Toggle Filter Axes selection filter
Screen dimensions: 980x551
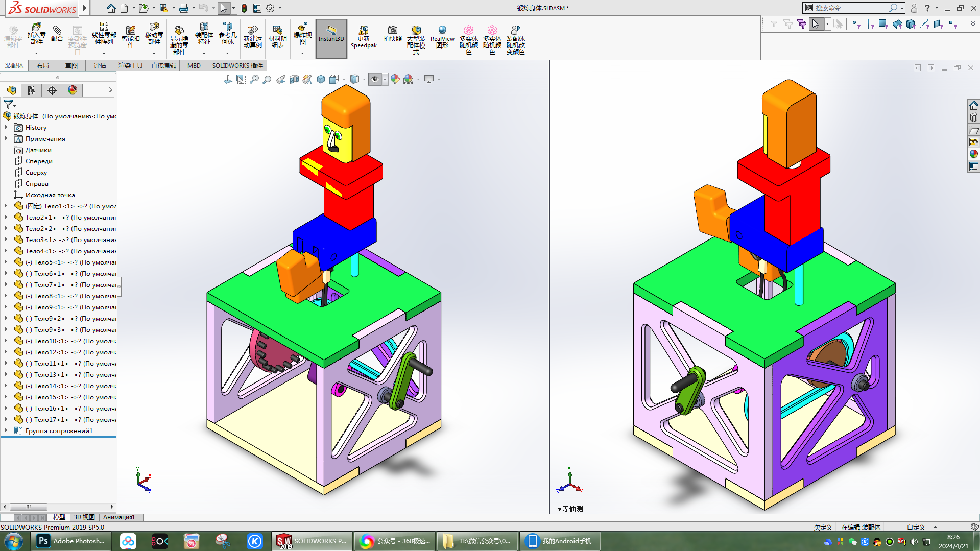[x=924, y=24]
